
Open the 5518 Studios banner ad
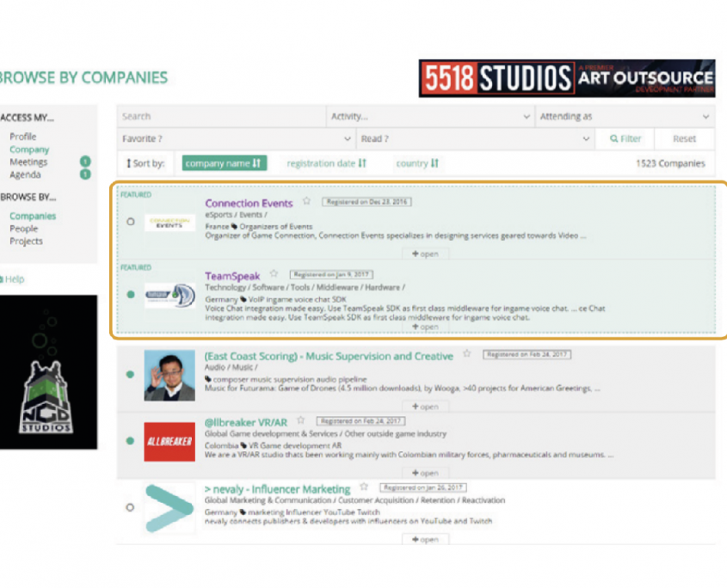567,78
